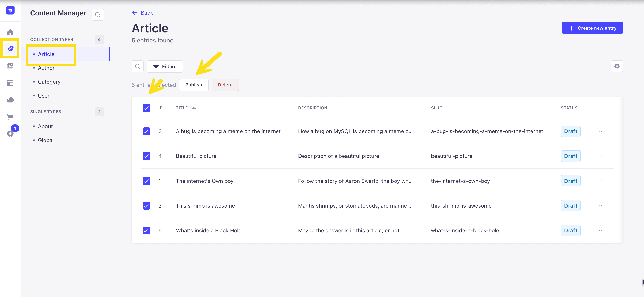Click title "The internet's Own boy"
644x297 pixels.
(205, 181)
